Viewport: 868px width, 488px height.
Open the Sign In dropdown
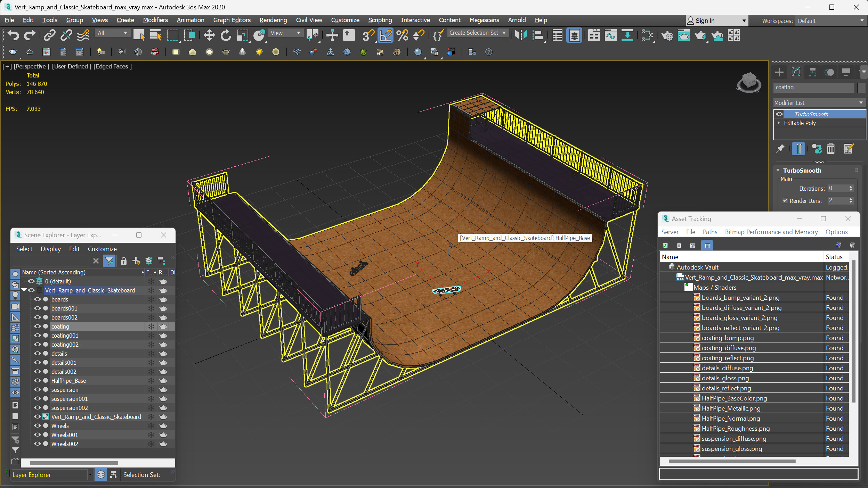[717, 21]
